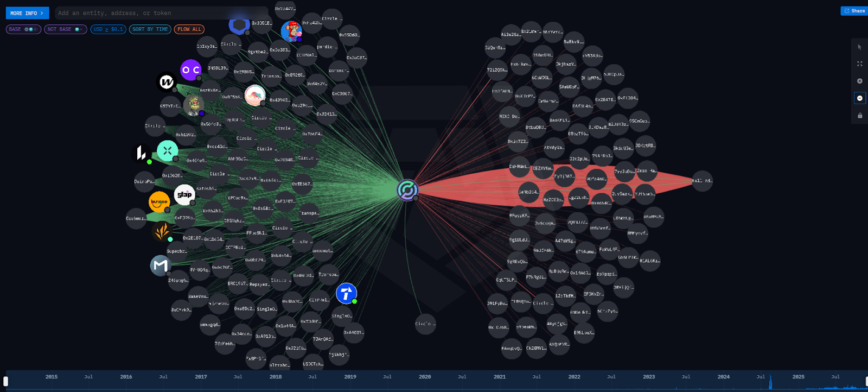Select the central USDC hub node
868x392 pixels.
click(x=407, y=190)
